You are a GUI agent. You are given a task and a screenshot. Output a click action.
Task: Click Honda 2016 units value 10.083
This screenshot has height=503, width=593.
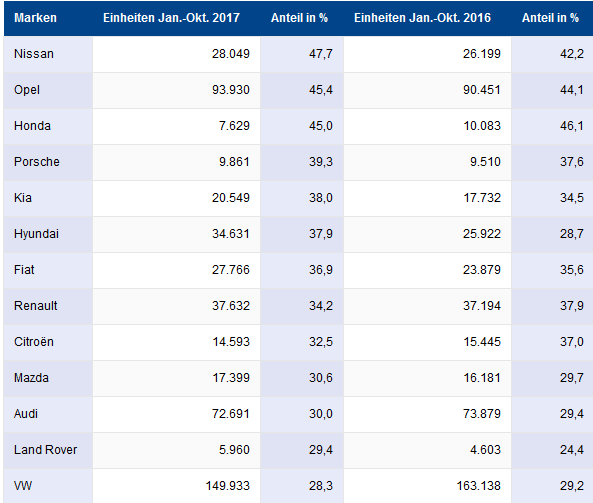tap(482, 126)
